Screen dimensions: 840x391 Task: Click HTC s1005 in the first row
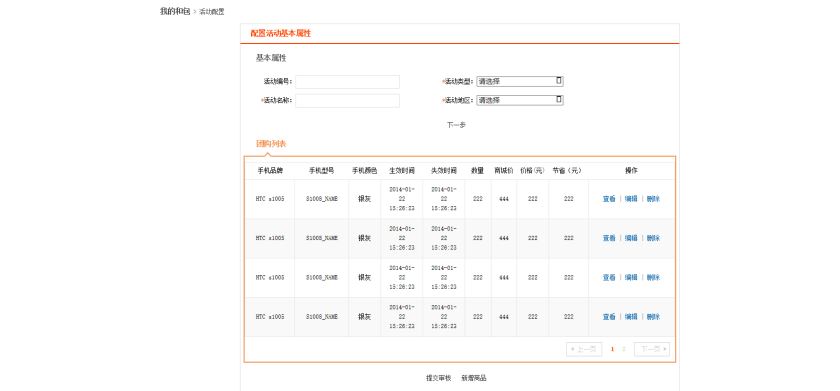(270, 199)
